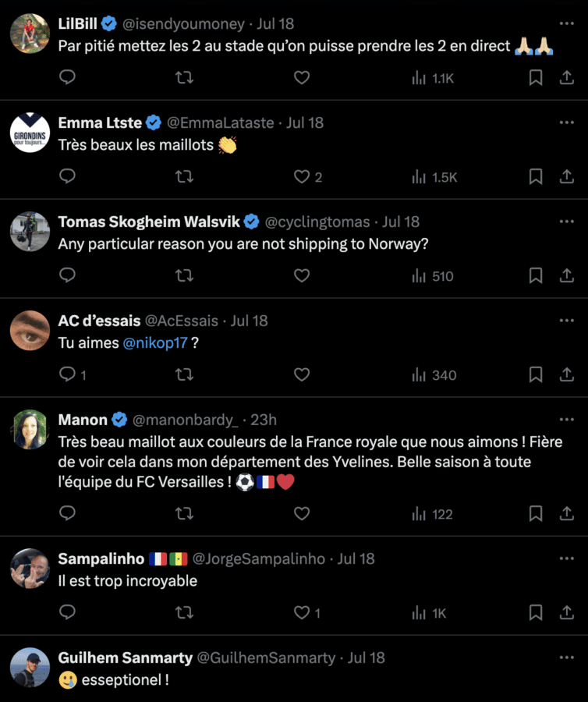The height and width of the screenshot is (702, 588).
Task: Share Sampalinho's tweet
Action: (567, 613)
